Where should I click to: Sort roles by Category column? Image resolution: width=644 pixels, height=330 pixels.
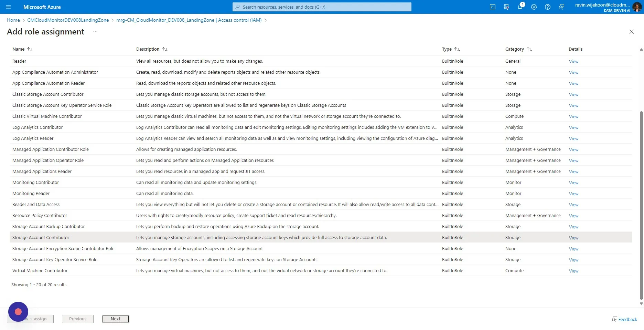pyautogui.click(x=518, y=49)
